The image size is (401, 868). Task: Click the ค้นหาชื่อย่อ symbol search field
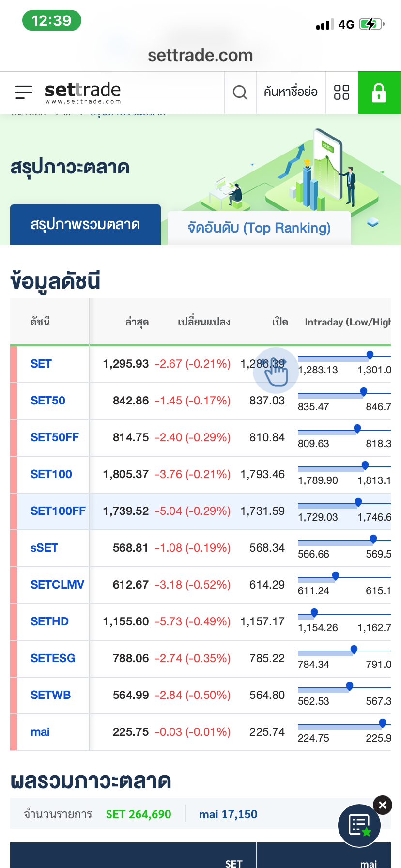(291, 92)
